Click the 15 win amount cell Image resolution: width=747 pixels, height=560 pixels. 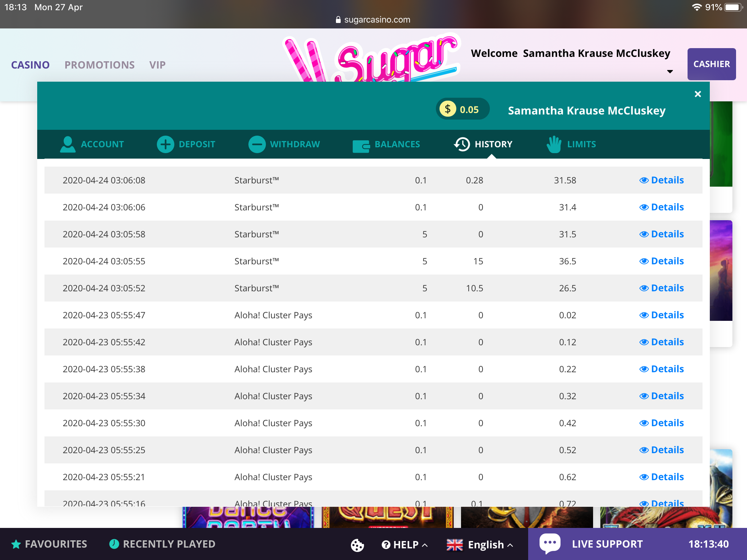478,261
